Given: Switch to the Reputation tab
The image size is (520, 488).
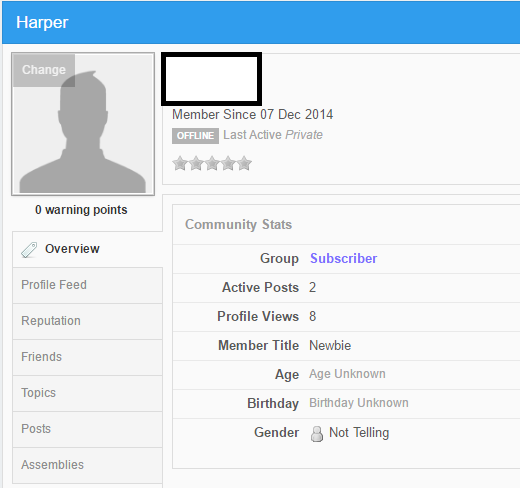Looking at the screenshot, I should [87, 321].
